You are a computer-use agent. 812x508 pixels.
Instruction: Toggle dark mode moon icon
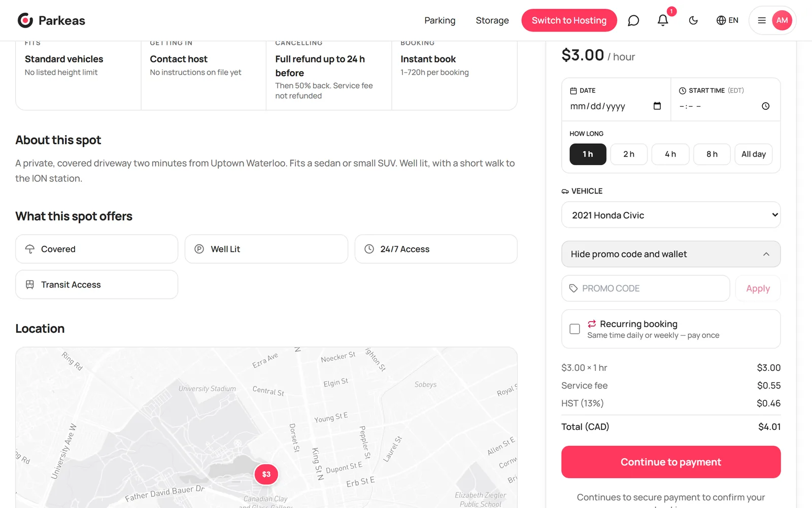[693, 20]
